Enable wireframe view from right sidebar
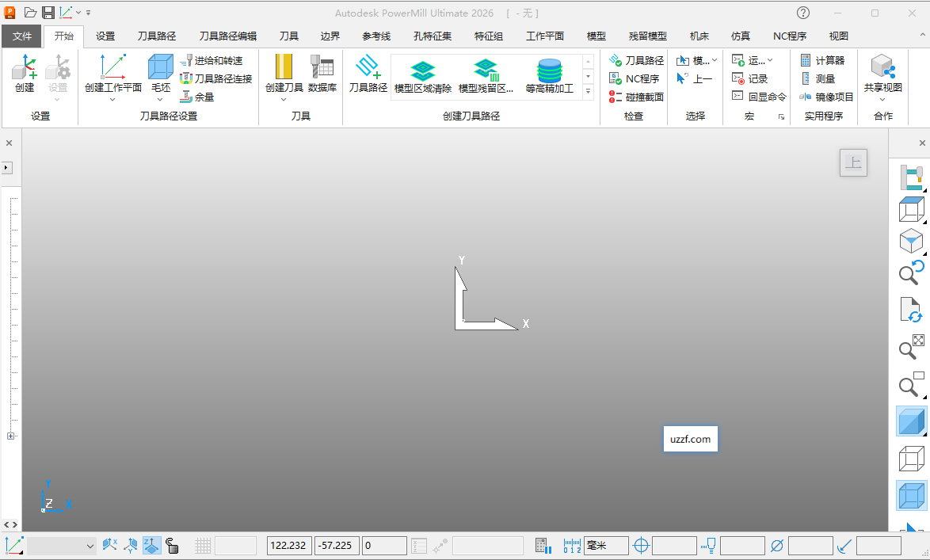930x560 pixels. (910, 459)
